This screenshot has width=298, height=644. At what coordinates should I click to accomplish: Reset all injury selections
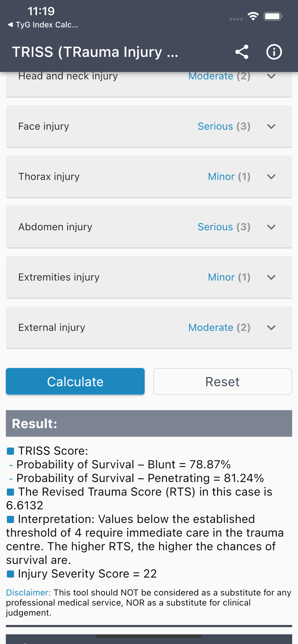(x=222, y=381)
